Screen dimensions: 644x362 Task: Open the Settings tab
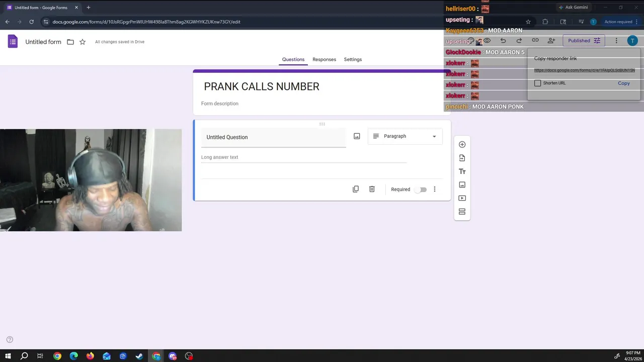tap(353, 59)
